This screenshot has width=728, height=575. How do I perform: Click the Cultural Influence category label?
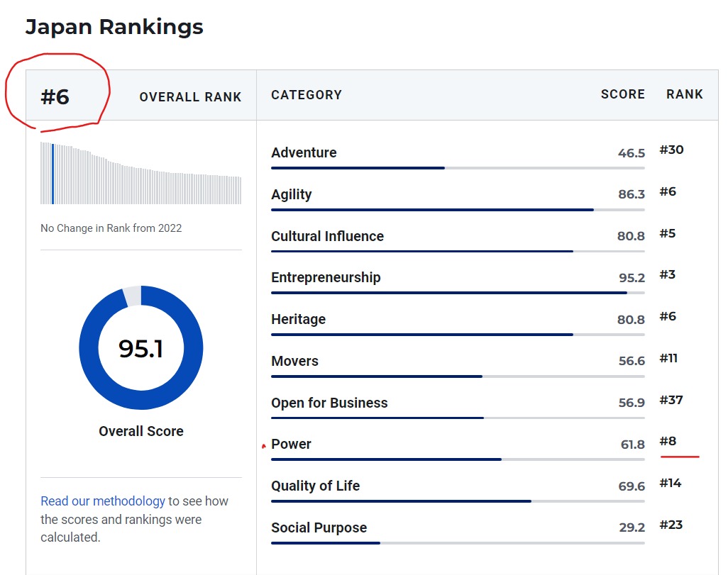point(327,236)
